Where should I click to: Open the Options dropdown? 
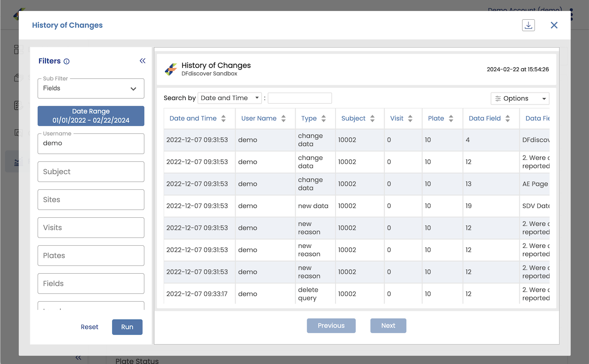520,99
